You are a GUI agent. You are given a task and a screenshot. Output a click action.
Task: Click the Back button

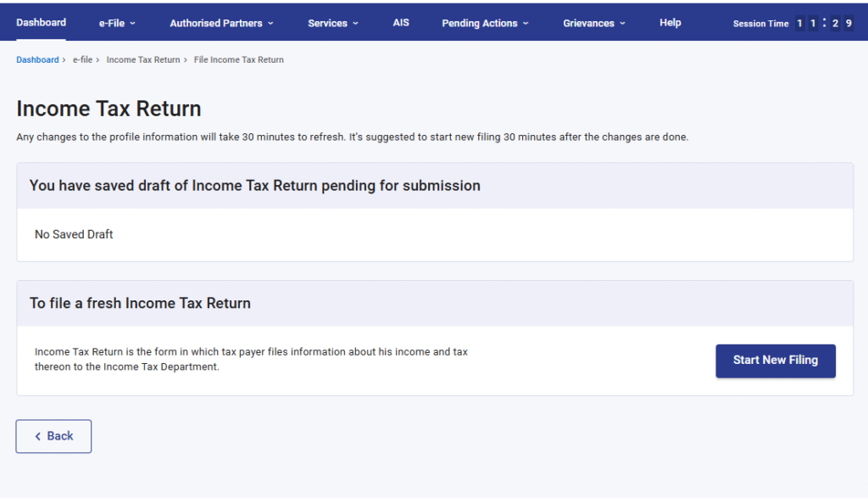tap(53, 436)
